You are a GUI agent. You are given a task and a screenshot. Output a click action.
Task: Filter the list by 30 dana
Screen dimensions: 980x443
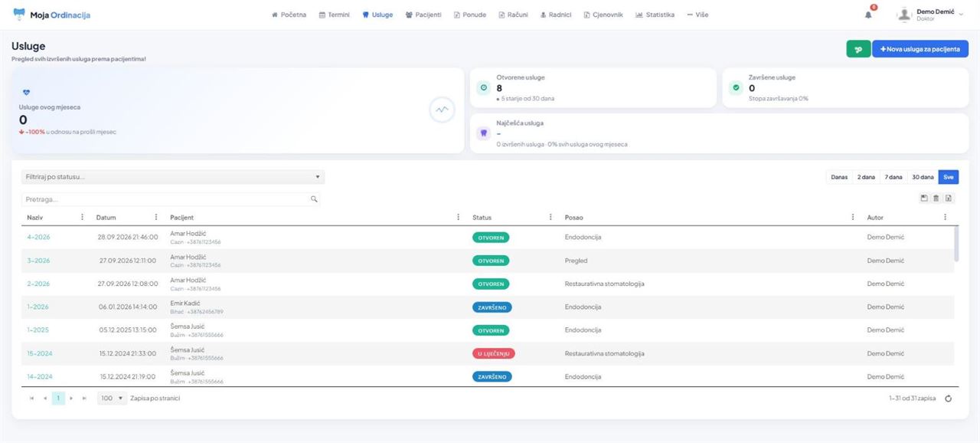pos(922,177)
